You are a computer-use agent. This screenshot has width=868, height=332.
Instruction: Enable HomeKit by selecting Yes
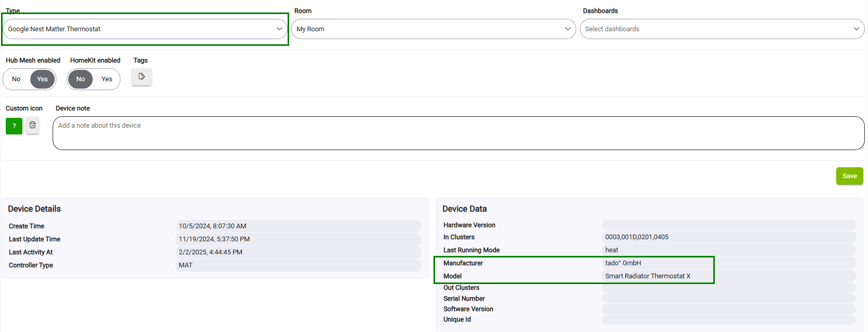pos(107,79)
